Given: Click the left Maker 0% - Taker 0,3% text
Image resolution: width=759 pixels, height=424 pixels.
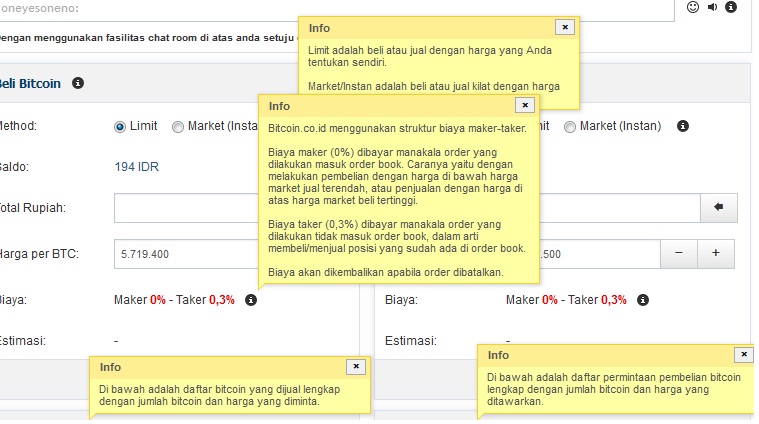Looking at the screenshot, I should 174,300.
